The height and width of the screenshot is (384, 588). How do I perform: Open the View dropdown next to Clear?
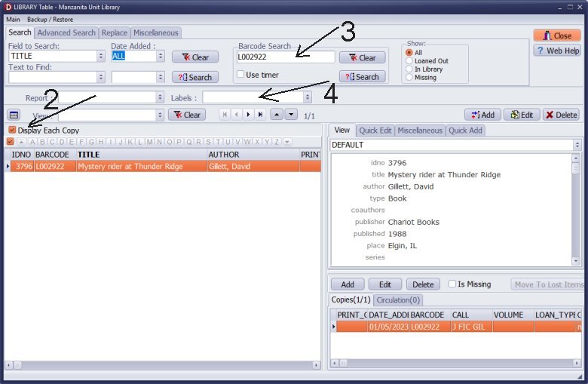160,115
